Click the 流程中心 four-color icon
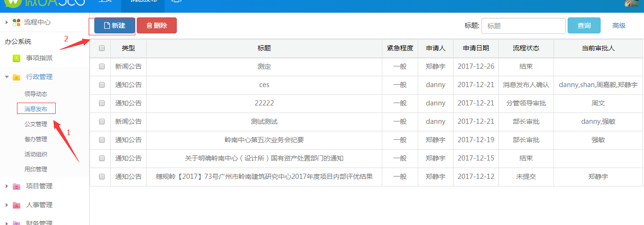 (x=17, y=22)
